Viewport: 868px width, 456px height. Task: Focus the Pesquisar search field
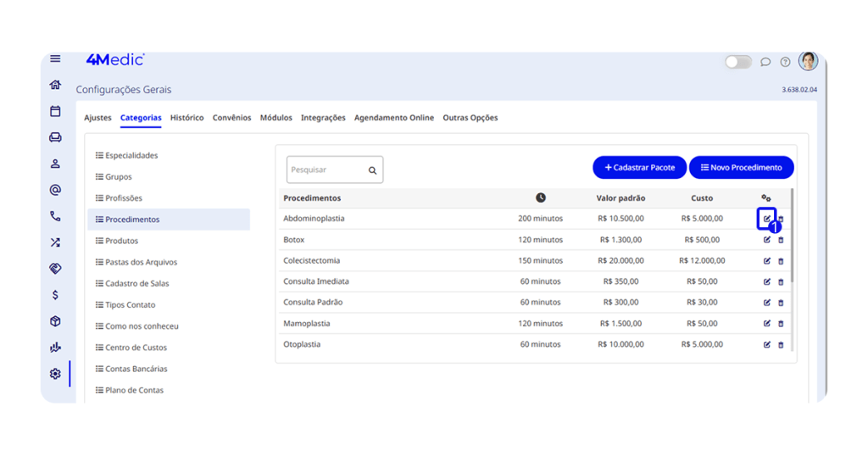(x=326, y=170)
